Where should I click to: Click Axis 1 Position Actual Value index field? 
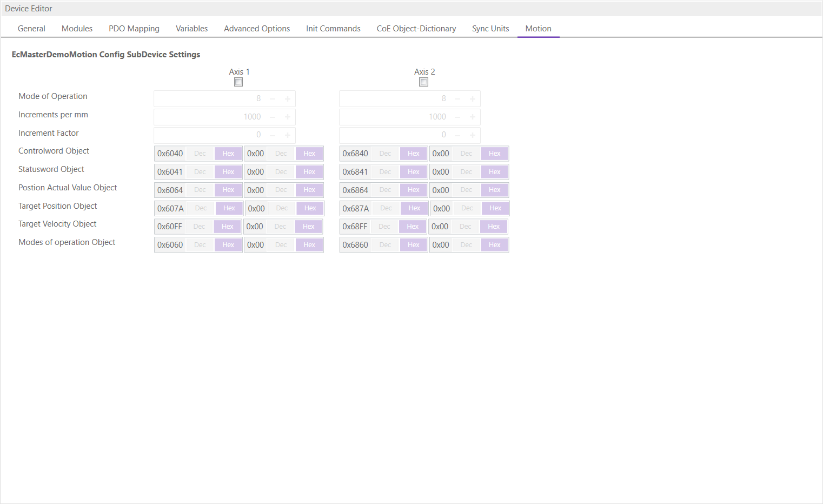170,190
